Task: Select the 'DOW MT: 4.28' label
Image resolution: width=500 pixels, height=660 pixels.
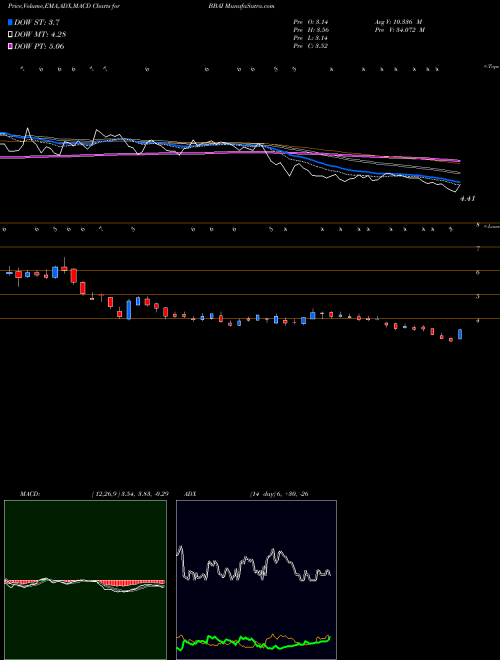Action: [x=40, y=35]
